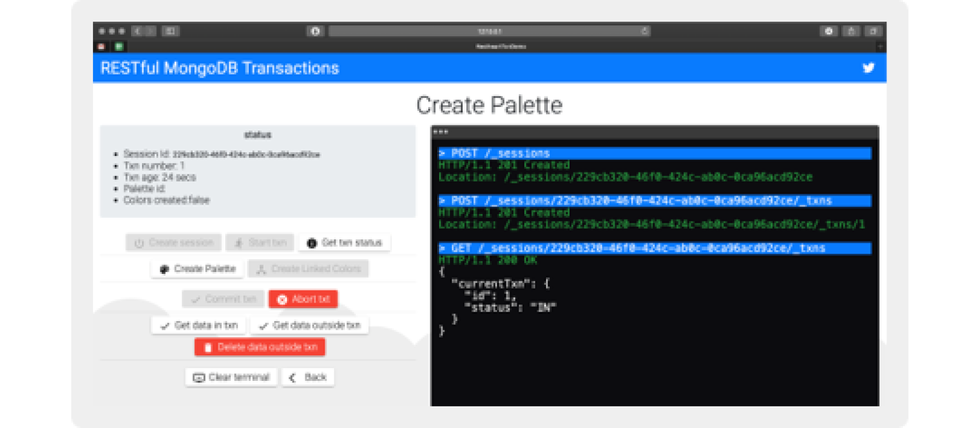Click the terminal window title bar dots
The image size is (980, 428).
click(440, 132)
